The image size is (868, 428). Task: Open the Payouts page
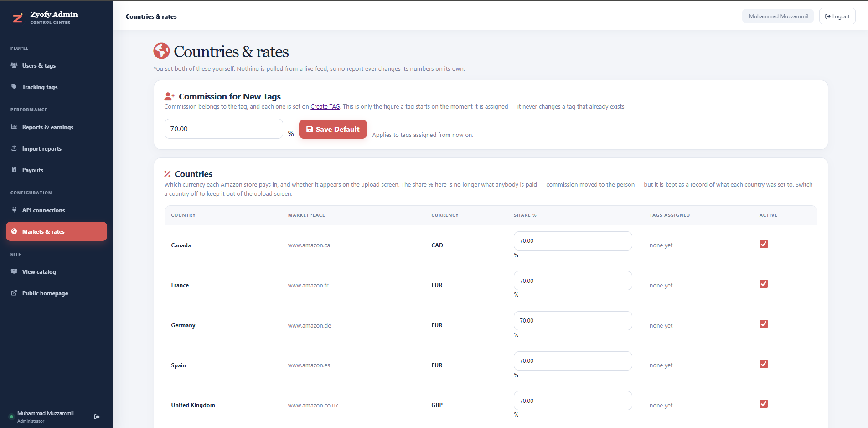(x=57, y=170)
